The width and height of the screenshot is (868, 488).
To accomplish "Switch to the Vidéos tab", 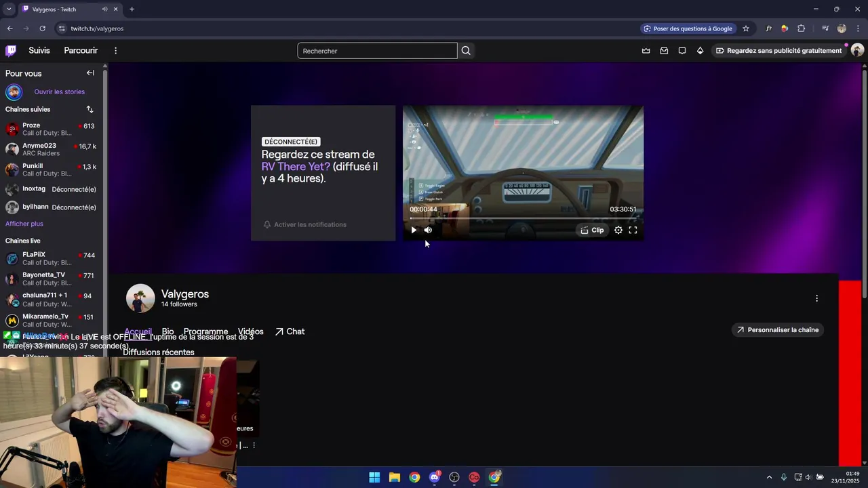I will pos(250,331).
